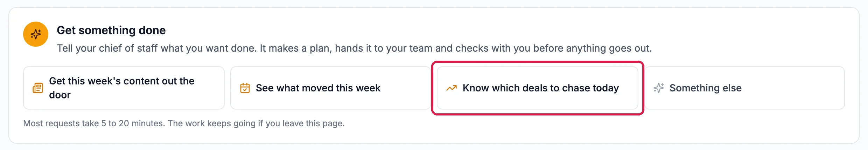Image resolution: width=868 pixels, height=150 pixels.
Task: Click the "Most requests take 5 to 20 minutes" note
Action: click(x=94, y=123)
